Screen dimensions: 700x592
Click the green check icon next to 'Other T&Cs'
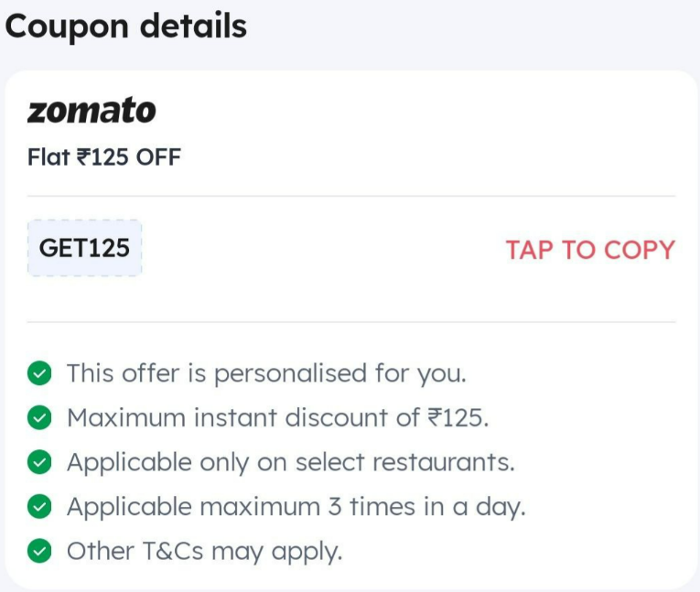tap(39, 551)
